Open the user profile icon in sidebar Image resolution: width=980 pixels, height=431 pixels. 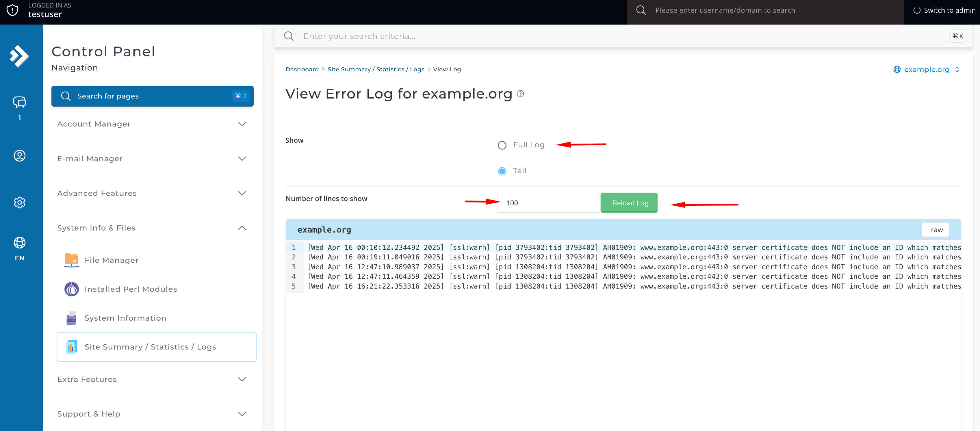coord(19,156)
